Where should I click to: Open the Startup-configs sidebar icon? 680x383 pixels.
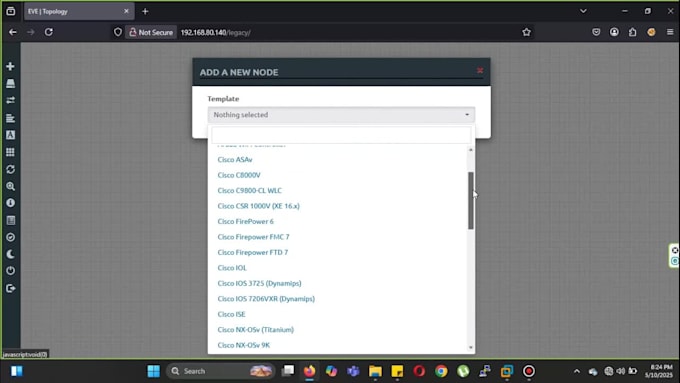click(10, 118)
